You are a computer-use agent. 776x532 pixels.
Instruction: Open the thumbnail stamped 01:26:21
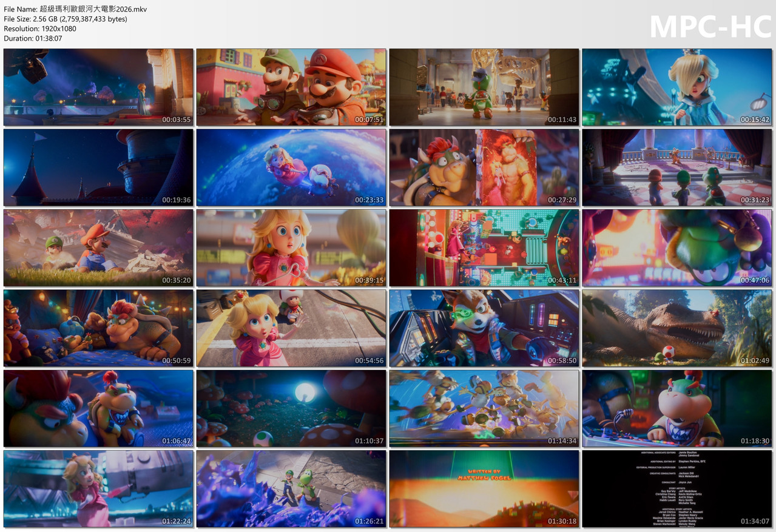[x=291, y=488]
